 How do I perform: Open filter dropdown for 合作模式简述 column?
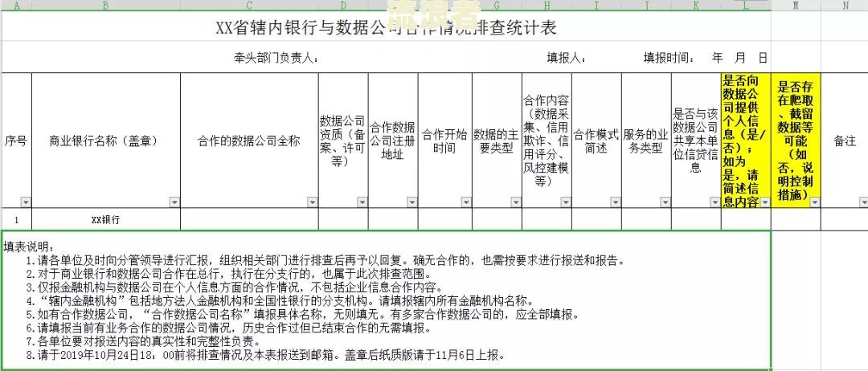pyautogui.click(x=616, y=202)
